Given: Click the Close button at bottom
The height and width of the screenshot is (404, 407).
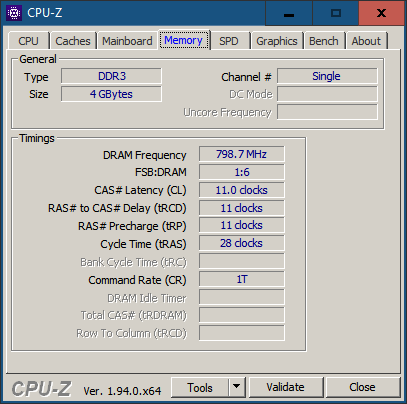Looking at the screenshot, I should pyautogui.click(x=362, y=387).
